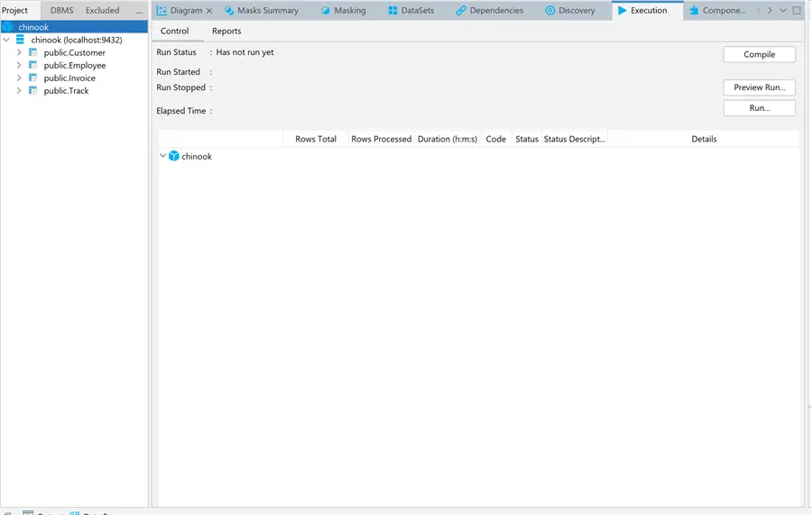Select the highlighted chinook project root
This screenshot has height=515, width=812.
click(74, 27)
